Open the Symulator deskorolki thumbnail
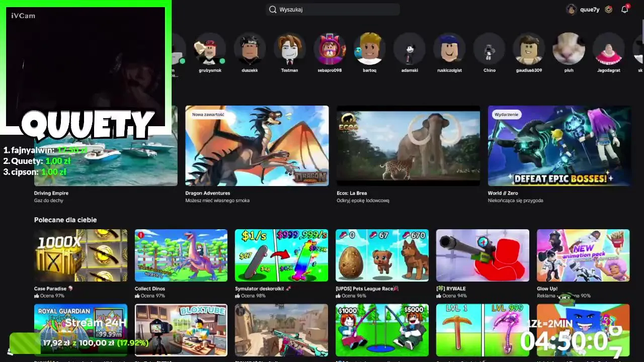644x362 pixels. click(281, 255)
